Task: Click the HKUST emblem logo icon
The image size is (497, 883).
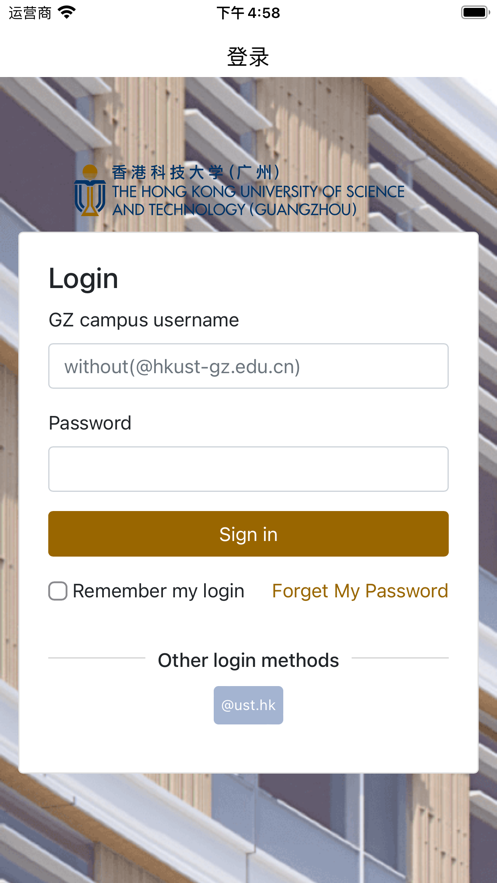Action: 90,190
